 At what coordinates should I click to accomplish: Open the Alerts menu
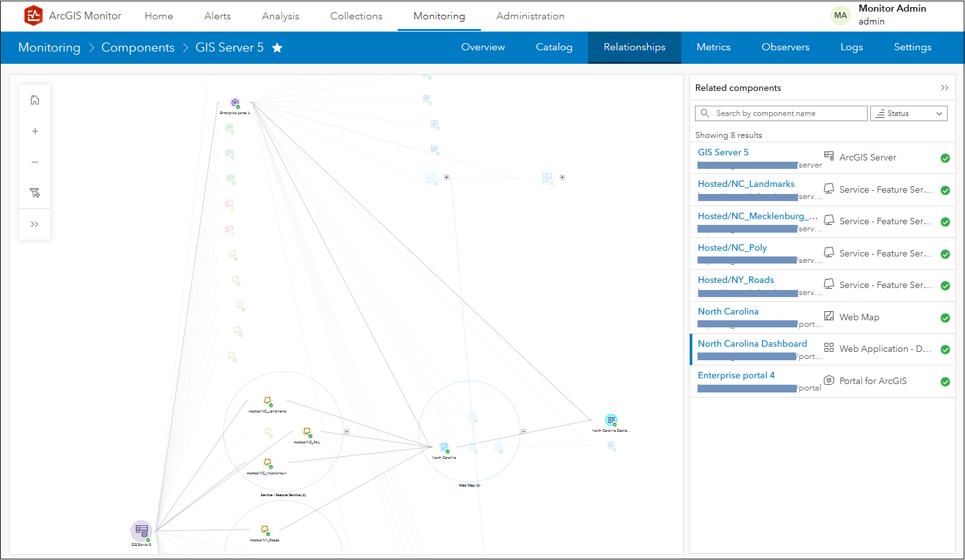217,16
